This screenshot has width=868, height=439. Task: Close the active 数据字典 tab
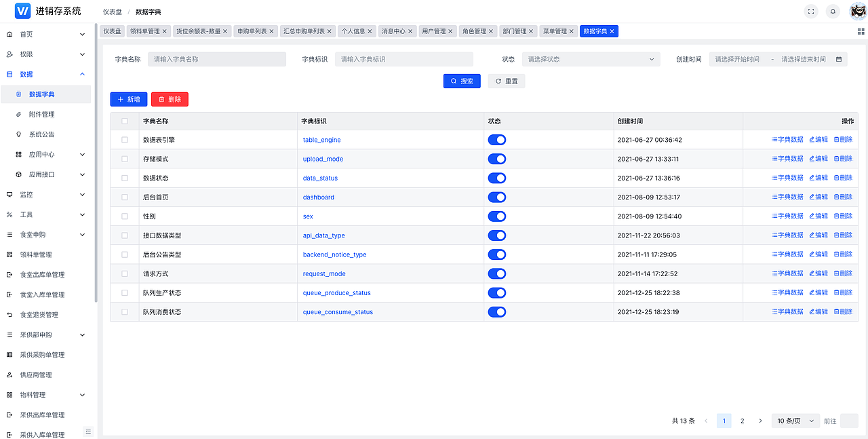(x=612, y=31)
